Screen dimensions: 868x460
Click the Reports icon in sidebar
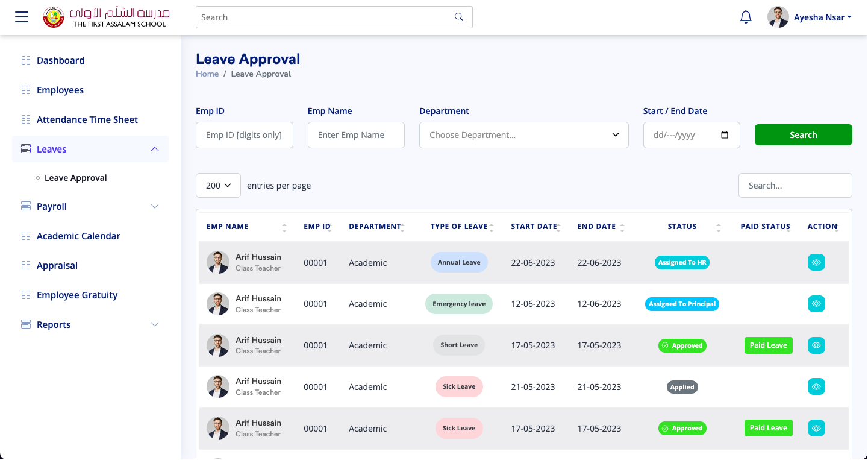click(25, 324)
